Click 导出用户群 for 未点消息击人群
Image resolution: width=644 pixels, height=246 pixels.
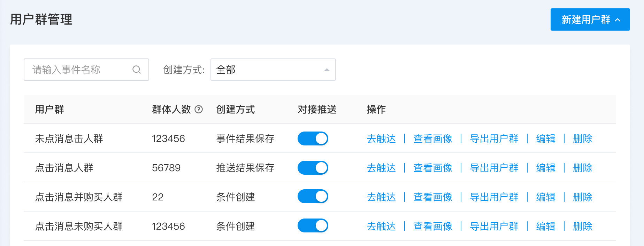(x=494, y=138)
